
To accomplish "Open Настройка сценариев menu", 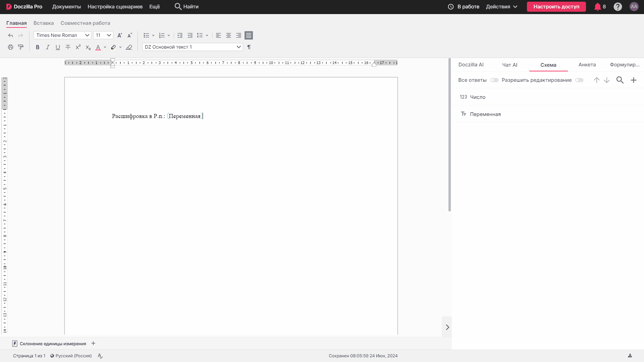I will tap(115, 7).
